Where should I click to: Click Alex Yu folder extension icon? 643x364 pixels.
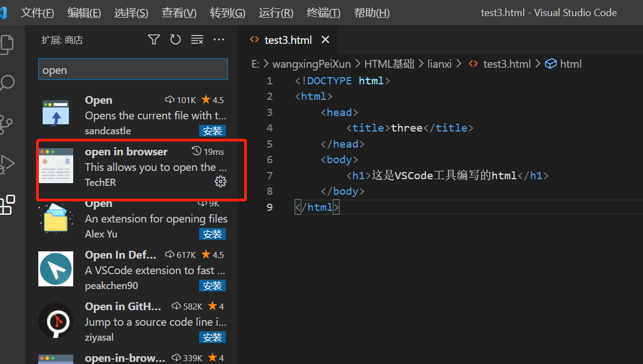(56, 218)
